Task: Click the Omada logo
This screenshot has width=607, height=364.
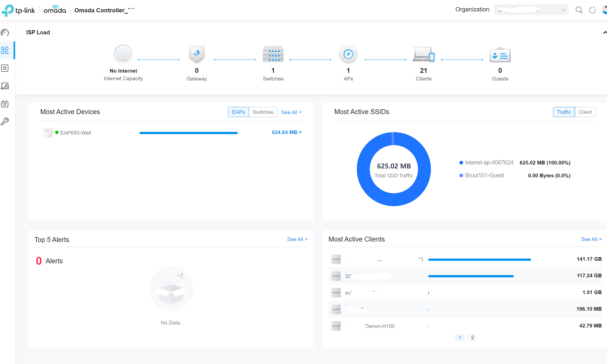Action: (55, 10)
